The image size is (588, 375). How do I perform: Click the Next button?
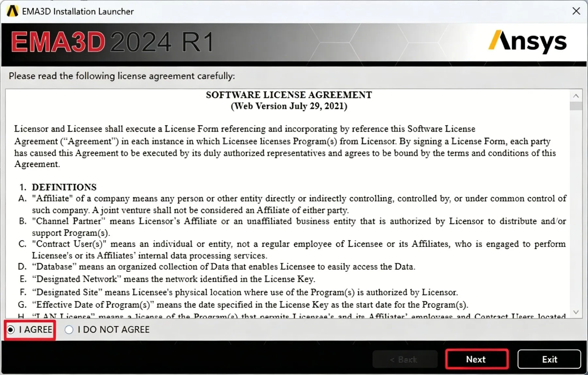click(x=477, y=359)
